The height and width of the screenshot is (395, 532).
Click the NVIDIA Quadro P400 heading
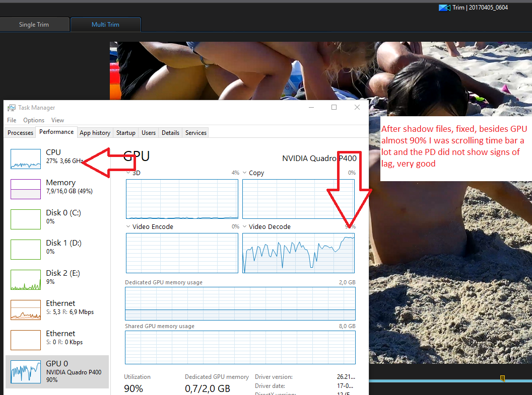tap(319, 158)
